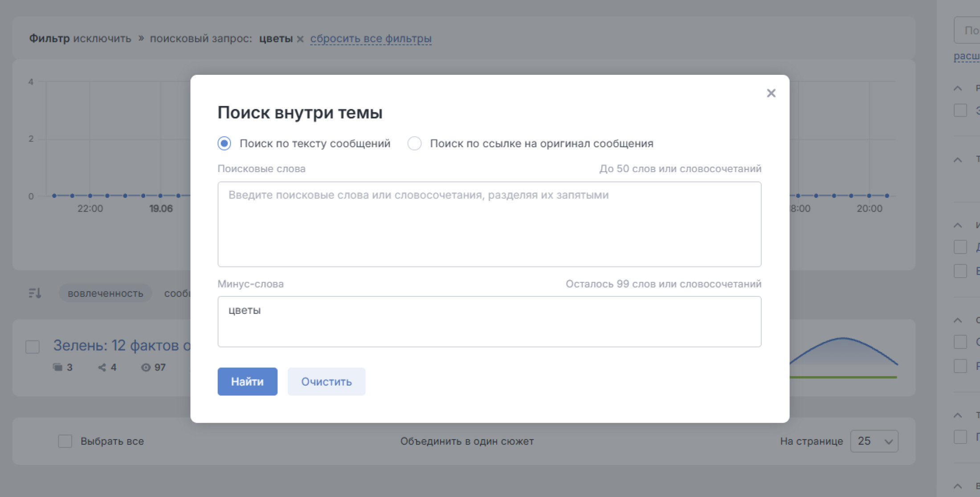Click the comments icon showing 3
This screenshot has width=980, height=497.
point(57,367)
